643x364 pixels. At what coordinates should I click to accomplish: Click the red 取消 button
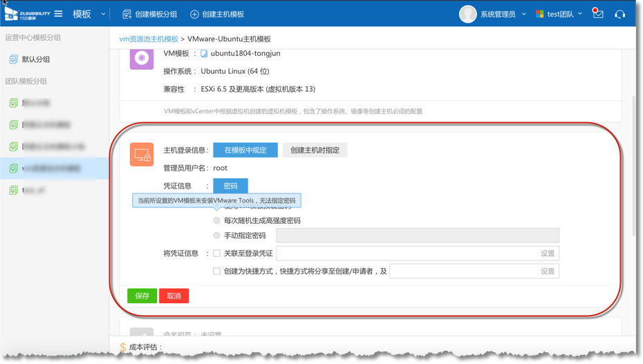click(x=174, y=296)
